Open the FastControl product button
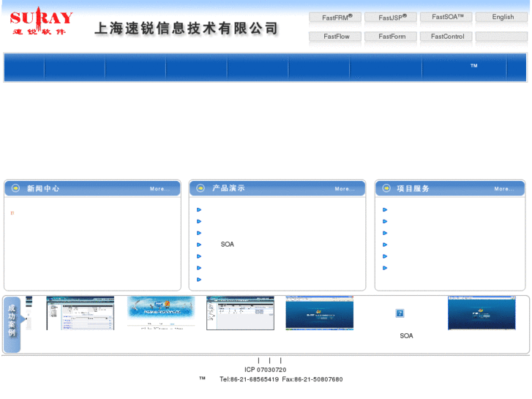The image size is (532, 399). click(x=446, y=37)
